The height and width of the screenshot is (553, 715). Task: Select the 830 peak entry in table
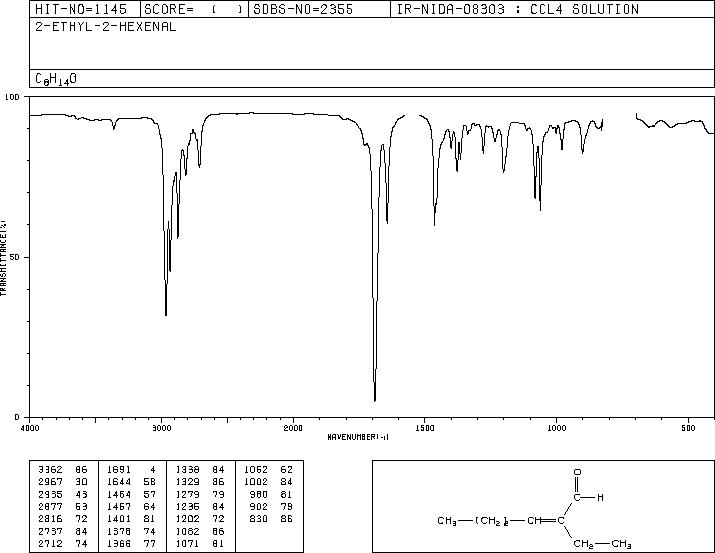[271, 519]
